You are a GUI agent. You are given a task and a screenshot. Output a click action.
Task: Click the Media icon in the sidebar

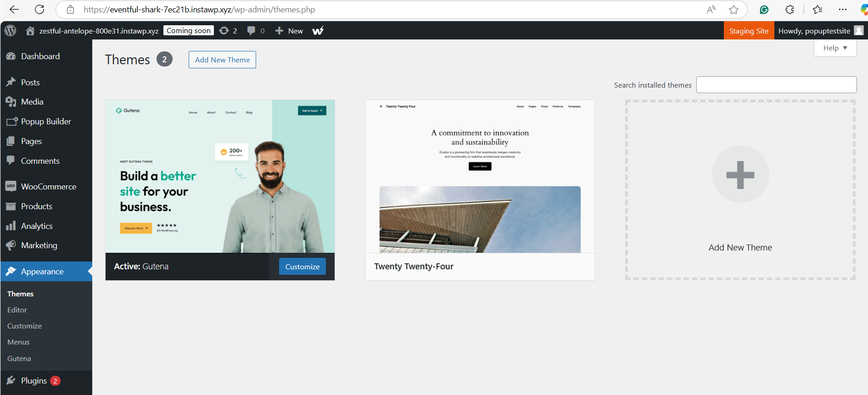11,102
